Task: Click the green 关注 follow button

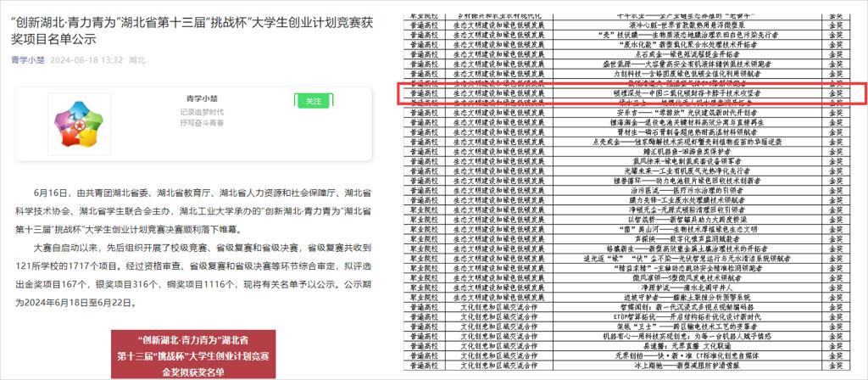Action: [314, 101]
